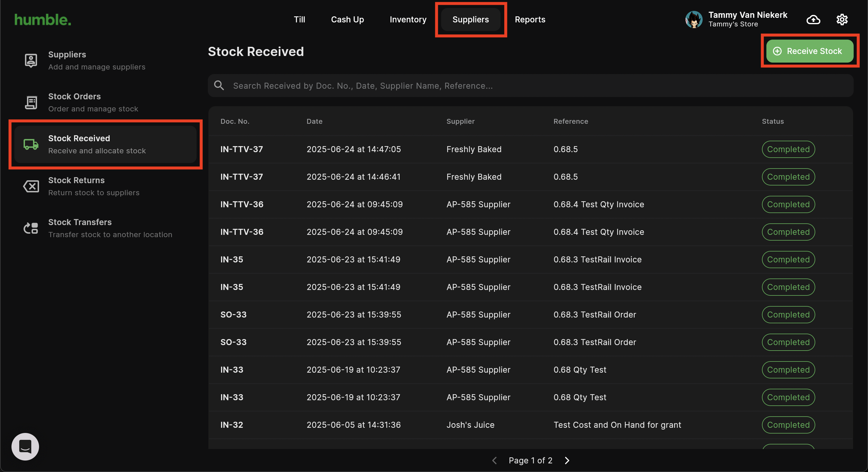The image size is (868, 472).
Task: Open the chat support widget
Action: [25, 447]
